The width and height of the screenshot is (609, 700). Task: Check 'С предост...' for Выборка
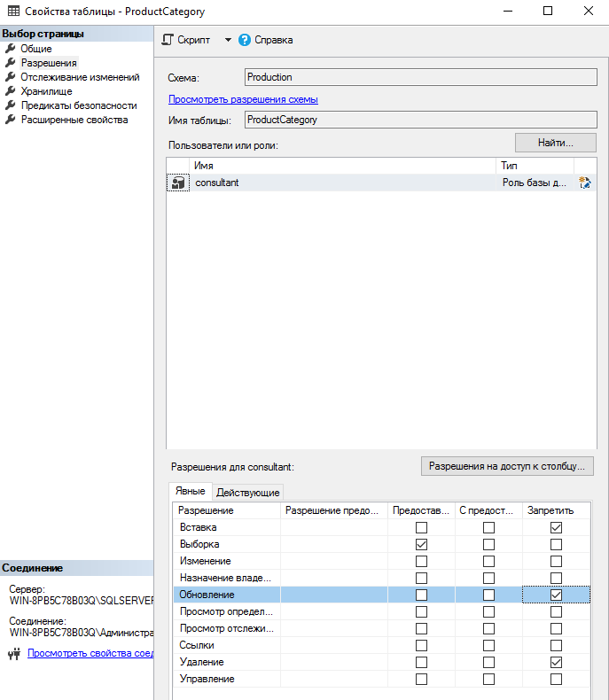(x=489, y=545)
